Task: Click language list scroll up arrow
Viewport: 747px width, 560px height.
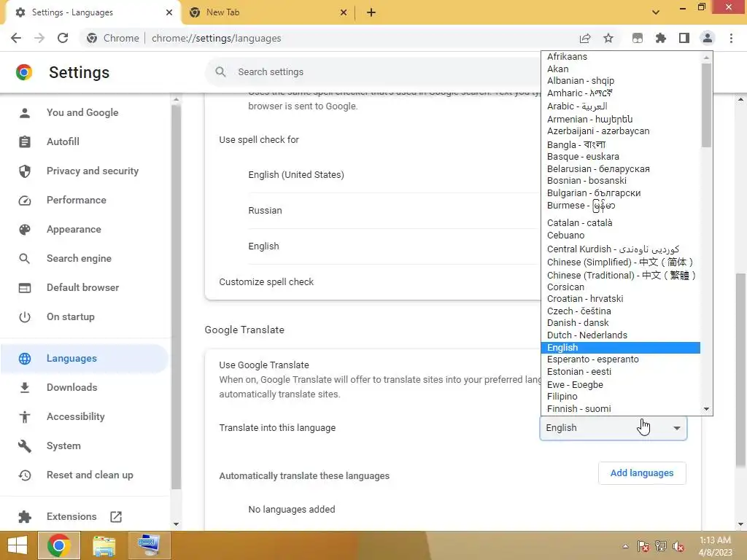Action: [706, 58]
